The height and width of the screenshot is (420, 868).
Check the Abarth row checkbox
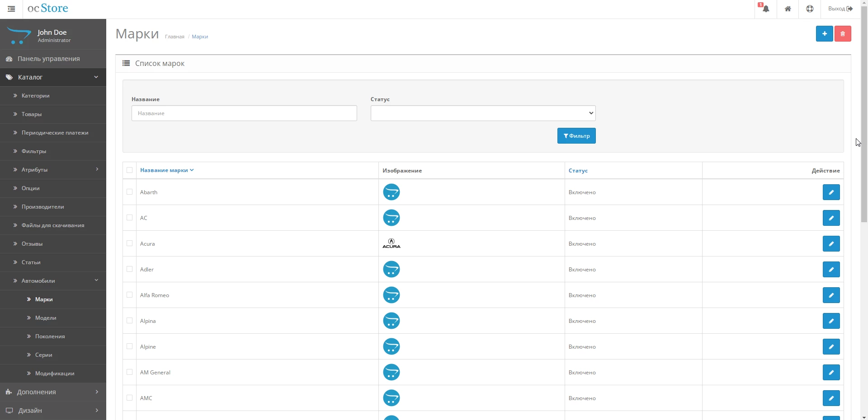click(130, 192)
